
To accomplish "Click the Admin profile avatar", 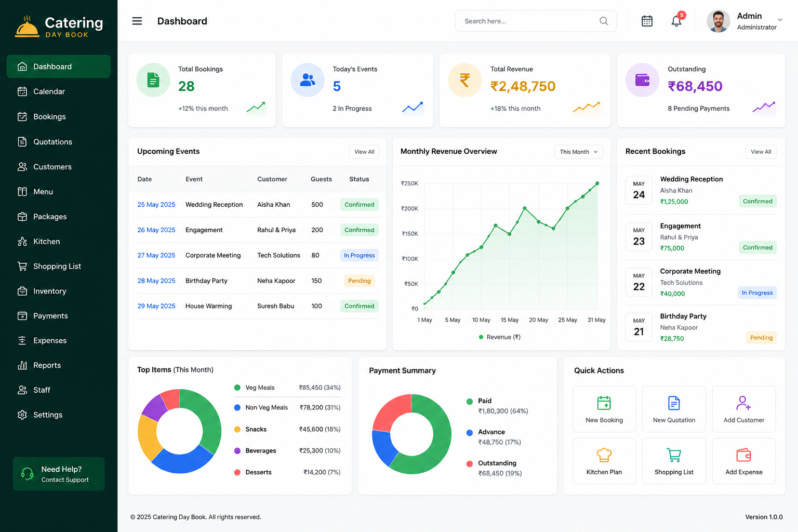I will [x=718, y=21].
